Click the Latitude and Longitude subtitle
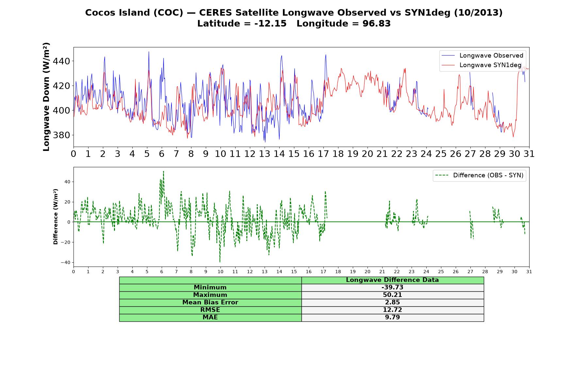This screenshot has height=392, width=588. [x=294, y=24]
